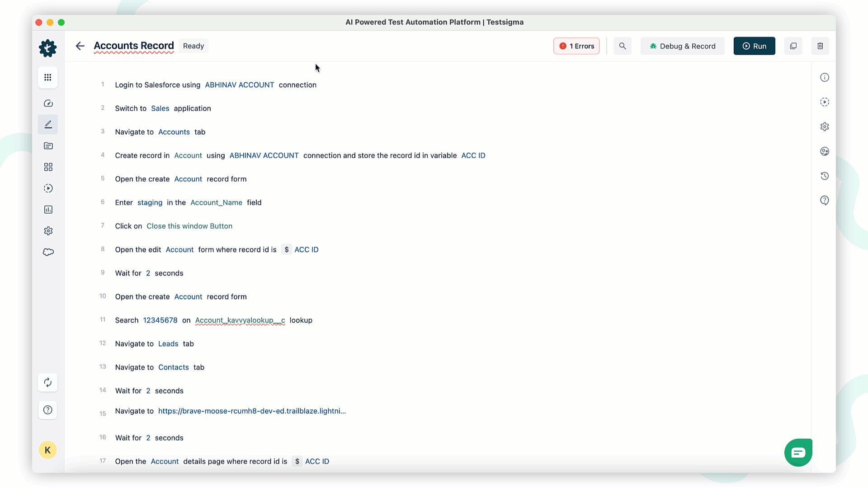Open the K user avatar
Screen dimensions: 868x488
[x=48, y=450]
